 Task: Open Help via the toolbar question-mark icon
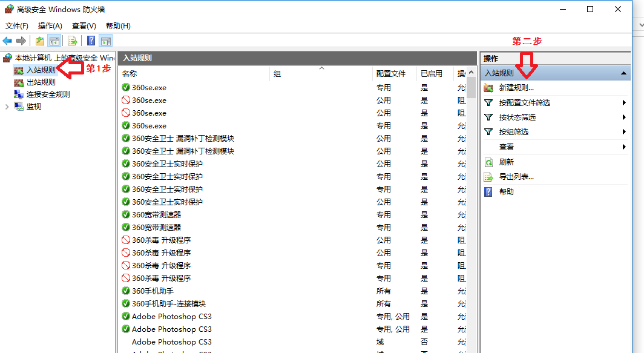click(91, 41)
